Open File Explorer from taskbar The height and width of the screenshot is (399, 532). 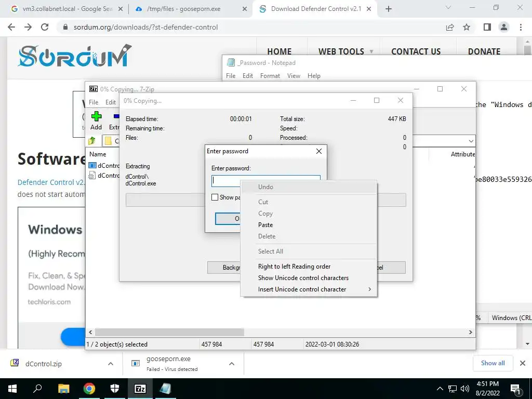(63, 389)
